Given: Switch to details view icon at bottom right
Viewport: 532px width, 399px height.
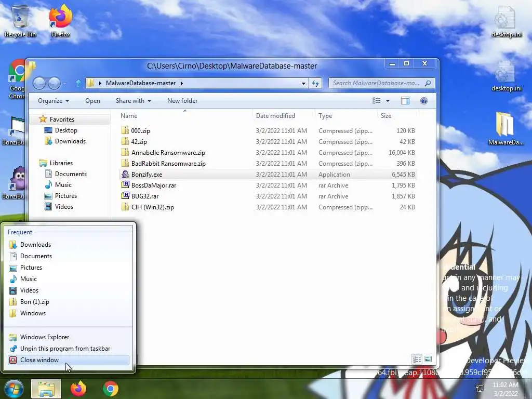Looking at the screenshot, I should click(x=417, y=359).
